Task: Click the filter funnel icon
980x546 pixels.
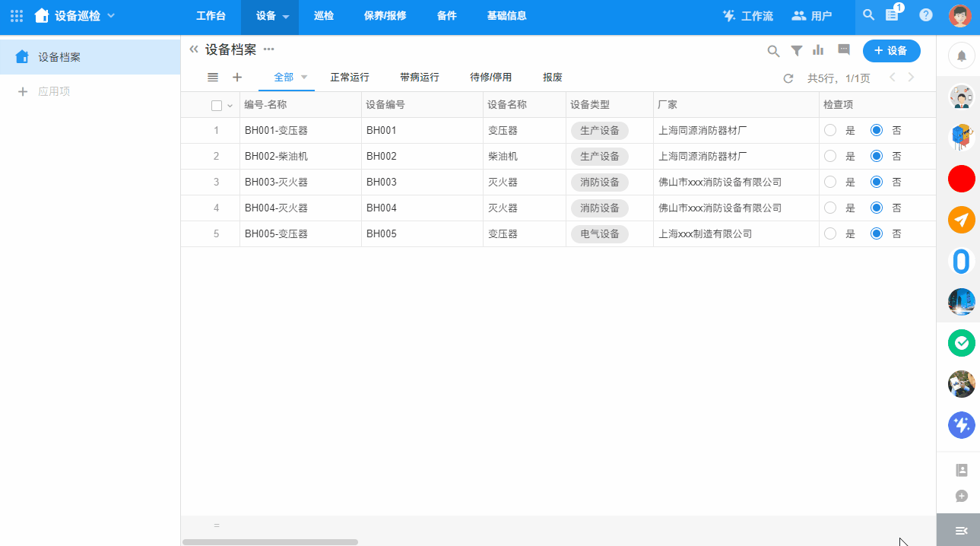Action: pos(796,51)
